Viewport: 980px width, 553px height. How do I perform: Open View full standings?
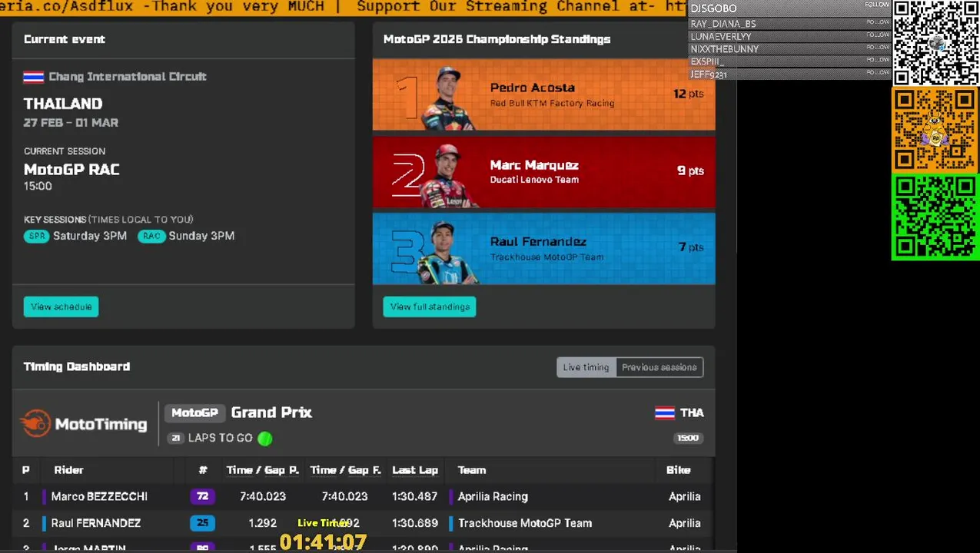[430, 307]
